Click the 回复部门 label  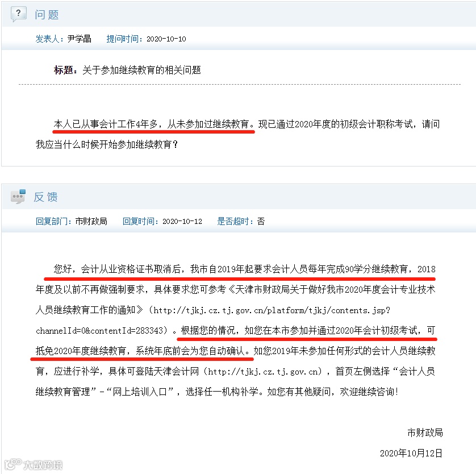[x=54, y=221]
